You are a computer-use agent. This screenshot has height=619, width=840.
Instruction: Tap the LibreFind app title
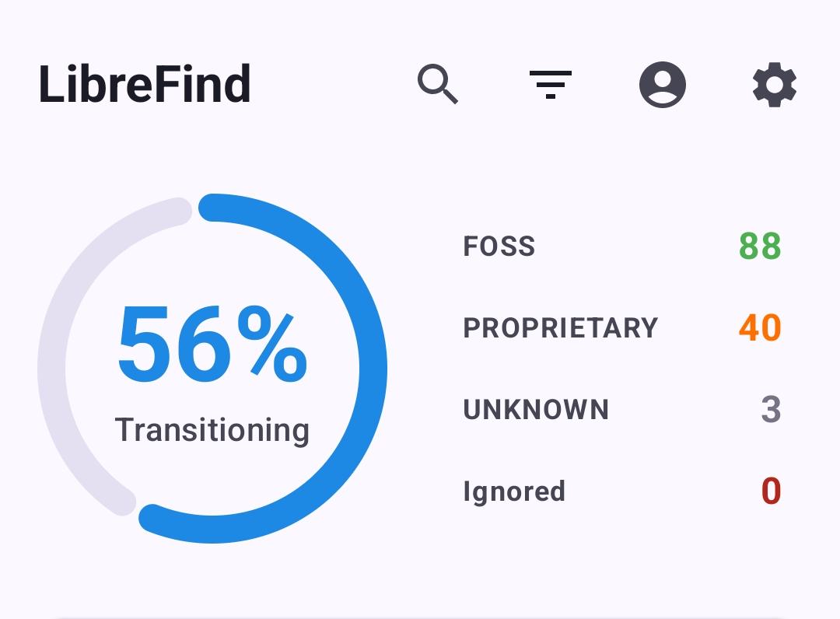pos(145,84)
